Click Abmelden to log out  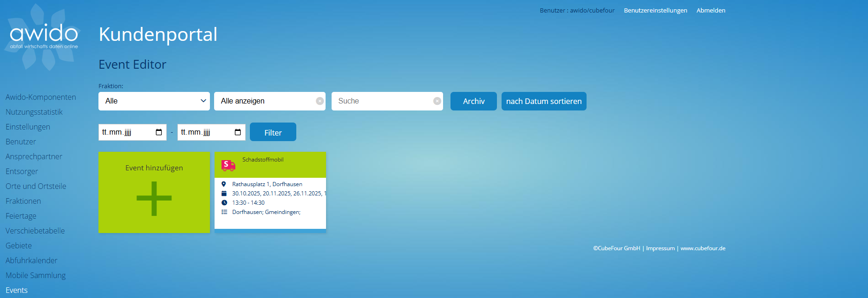coord(711,10)
